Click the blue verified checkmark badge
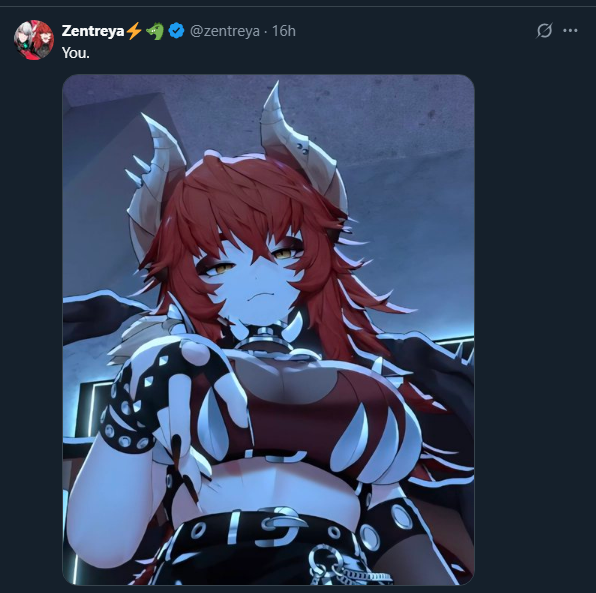This screenshot has height=593, width=596. (x=176, y=31)
